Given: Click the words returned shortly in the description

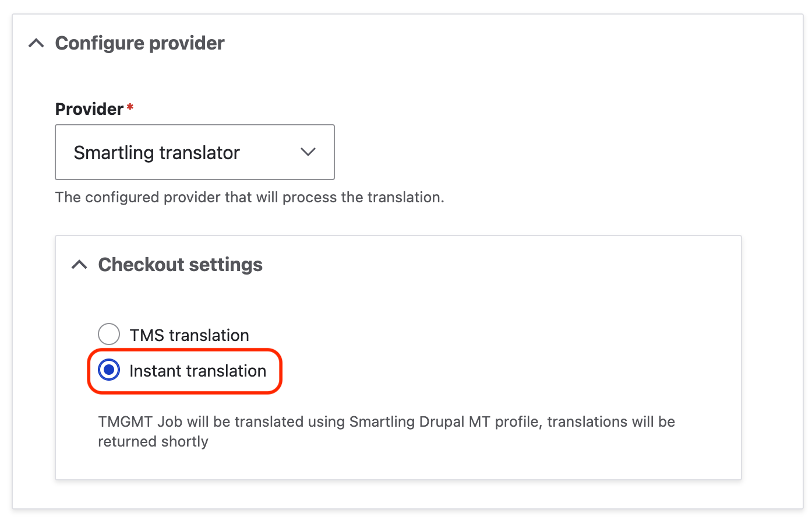Looking at the screenshot, I should click(153, 442).
